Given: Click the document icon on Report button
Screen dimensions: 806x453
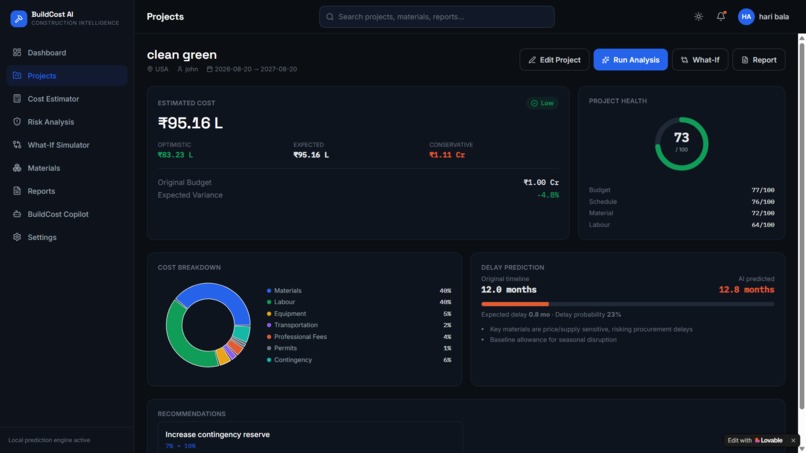Looking at the screenshot, I should point(744,60).
